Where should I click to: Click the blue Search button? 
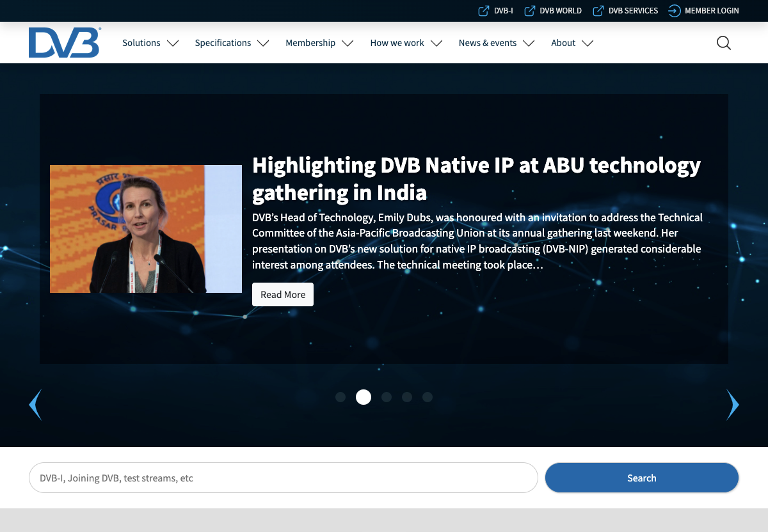(641, 478)
